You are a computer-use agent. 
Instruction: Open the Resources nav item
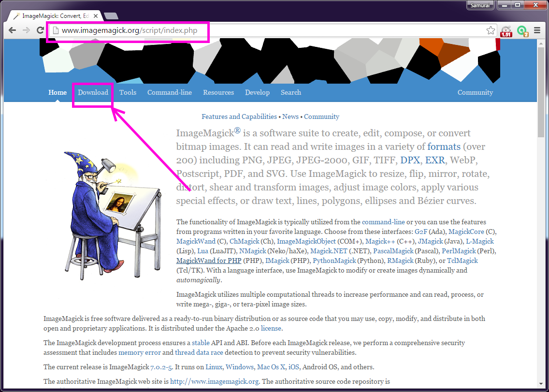pyautogui.click(x=218, y=92)
